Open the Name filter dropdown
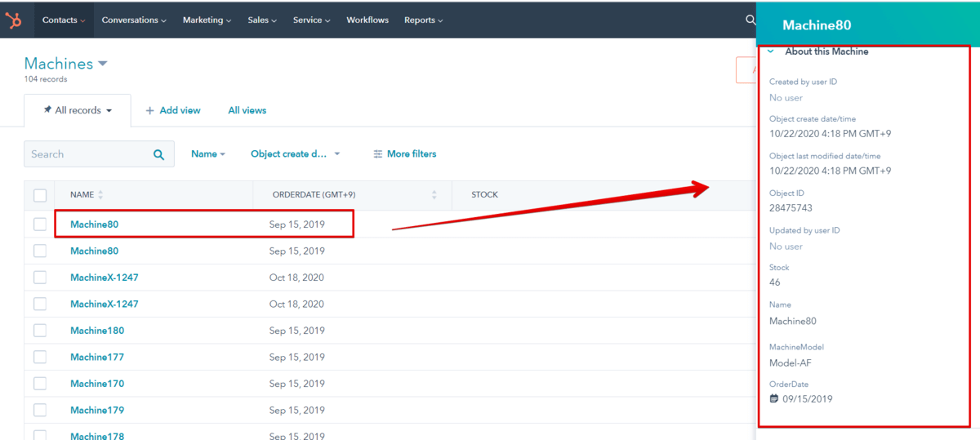980x440 pixels. coord(208,153)
